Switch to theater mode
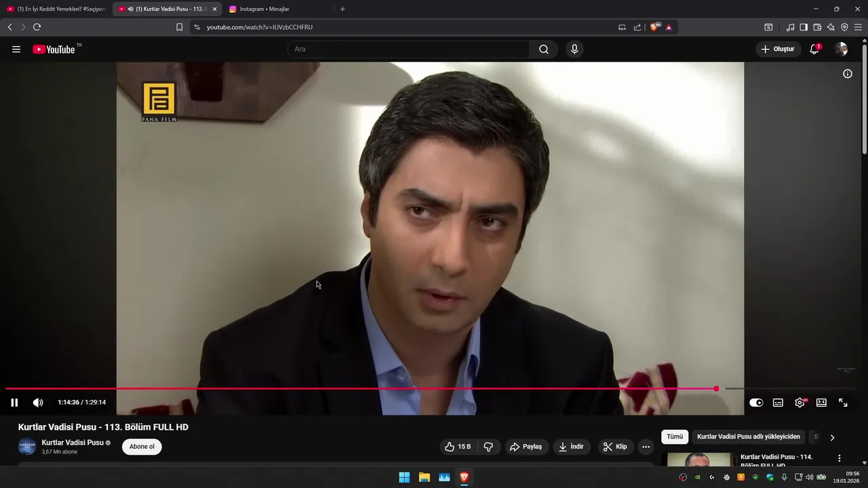 tap(821, 403)
